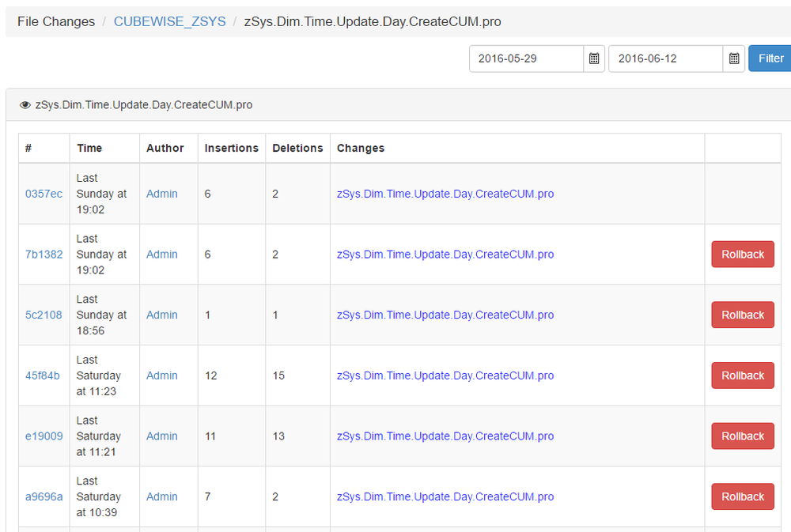Rollback commit a9696a

click(x=742, y=496)
